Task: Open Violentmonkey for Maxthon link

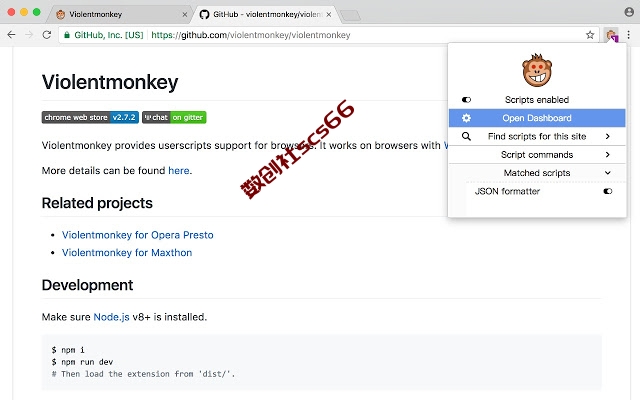Action: click(127, 253)
